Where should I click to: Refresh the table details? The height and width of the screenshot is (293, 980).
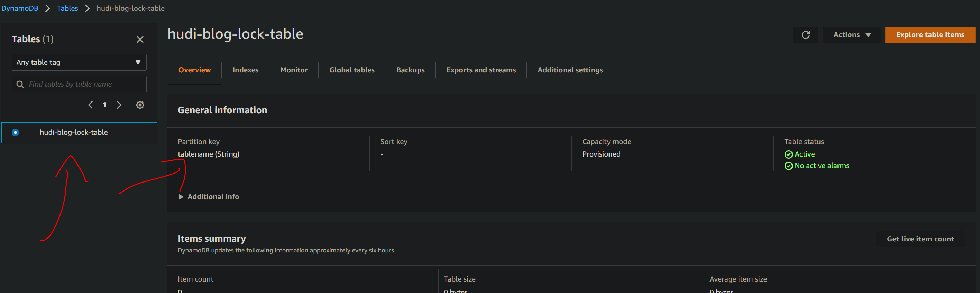point(805,35)
